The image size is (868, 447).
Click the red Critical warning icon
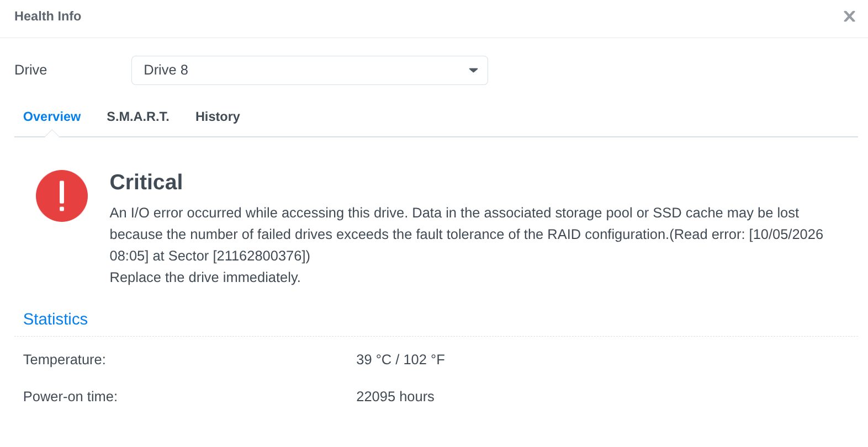(62, 196)
